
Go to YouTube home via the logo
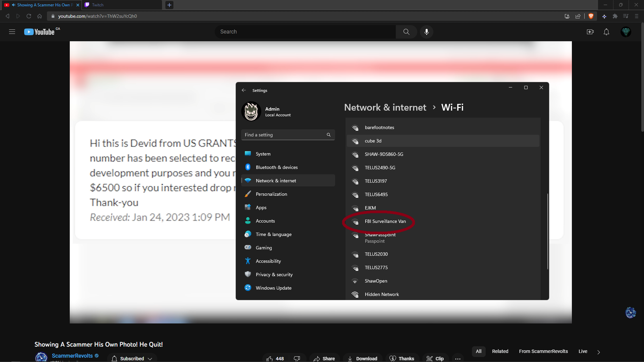(x=40, y=32)
